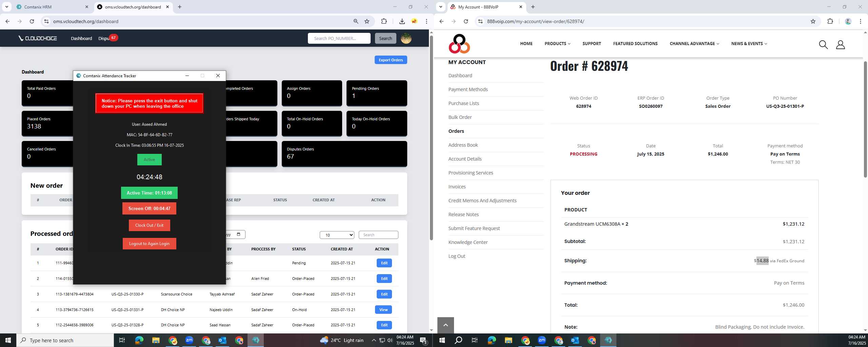Click the Search PO_NUMBER input field
Screen dimensions: 868x347
[339, 38]
